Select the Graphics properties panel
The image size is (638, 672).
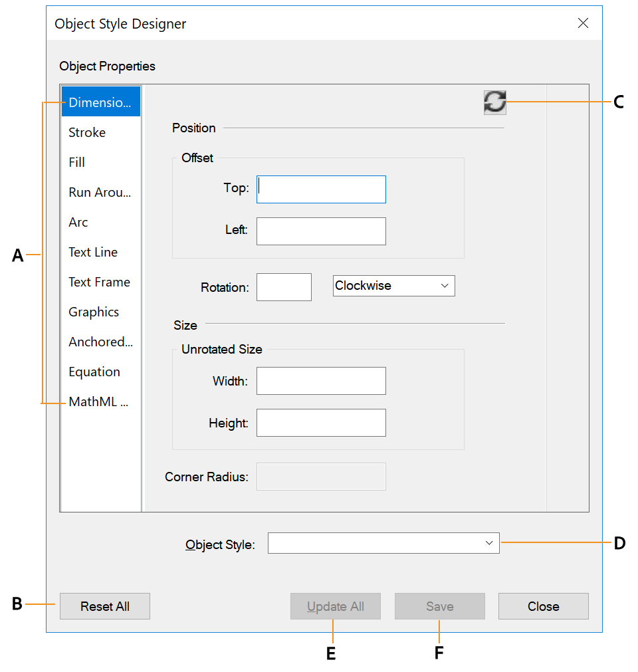(x=93, y=312)
